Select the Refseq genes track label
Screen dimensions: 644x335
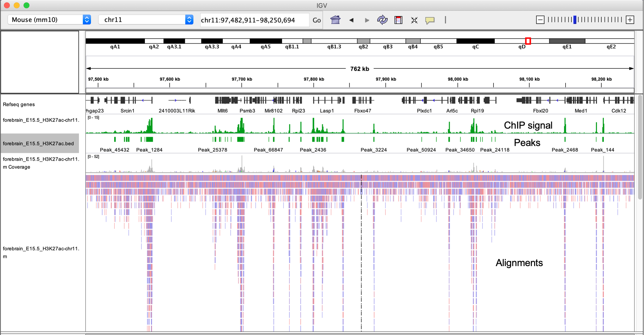[19, 104]
